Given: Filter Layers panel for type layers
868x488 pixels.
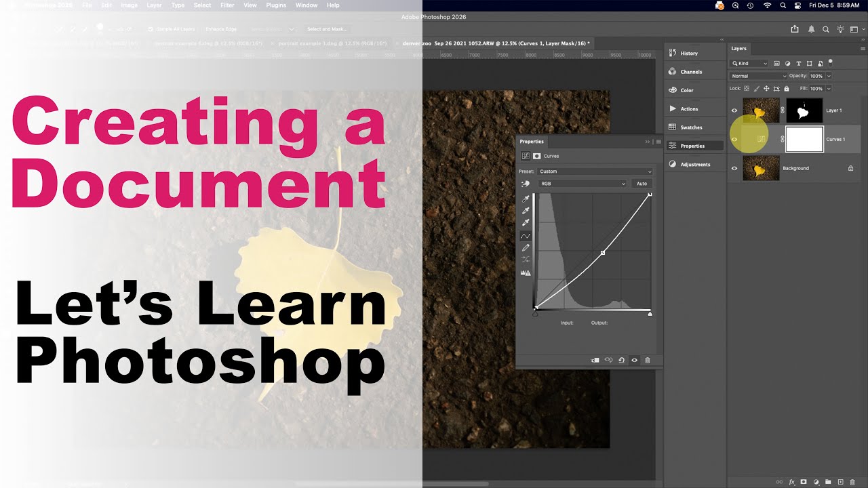Looking at the screenshot, I should [x=798, y=64].
